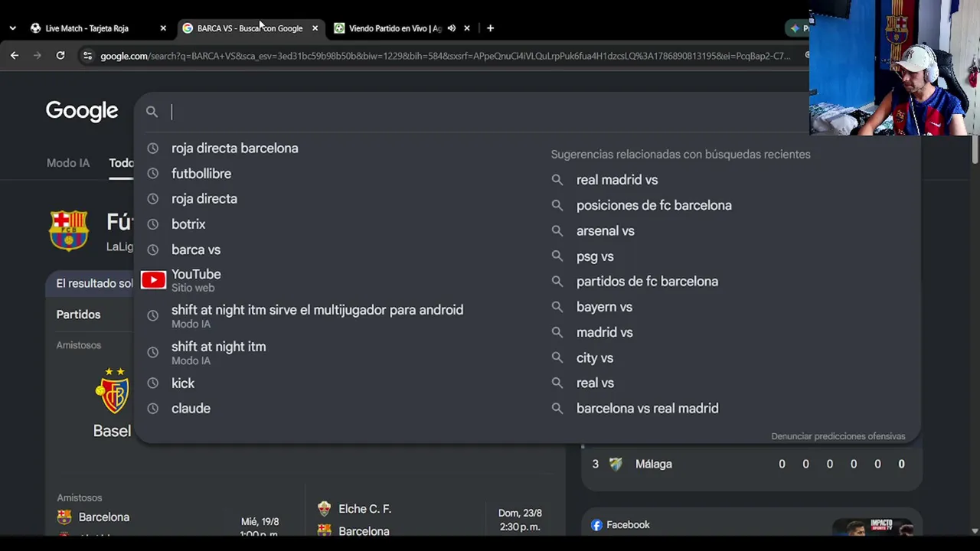Go back using the browser back arrow
This screenshot has width=980, height=551.
(x=15, y=55)
